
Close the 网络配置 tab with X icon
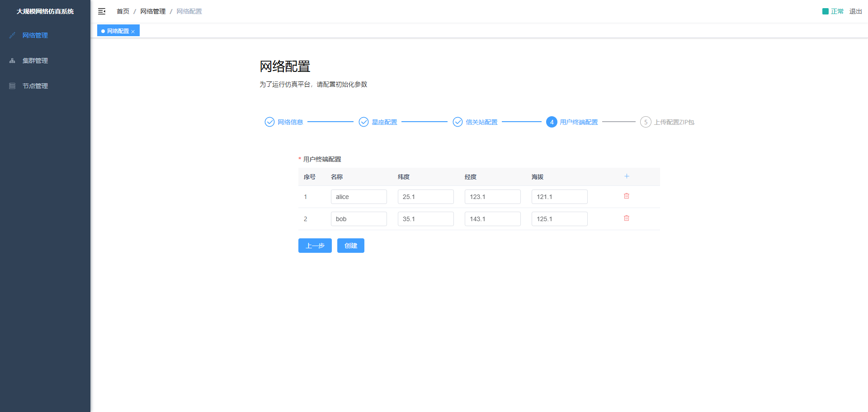click(x=133, y=32)
